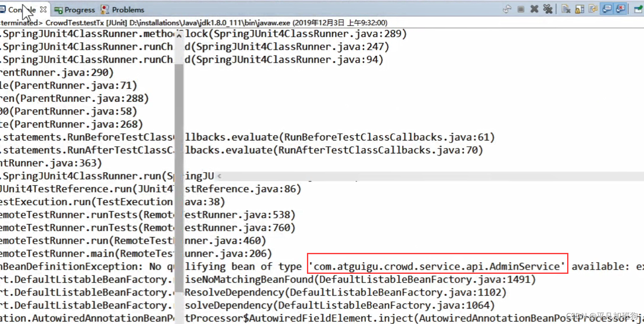Click RemoteTestRunner.java:206 stack link

(x=193, y=254)
